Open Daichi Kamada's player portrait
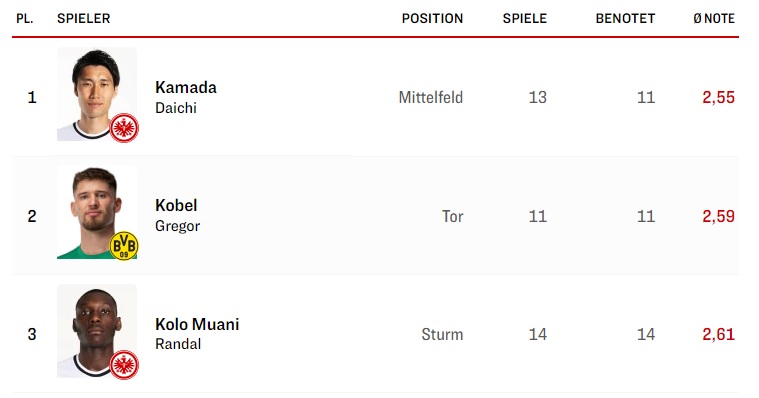 pyautogui.click(x=97, y=94)
